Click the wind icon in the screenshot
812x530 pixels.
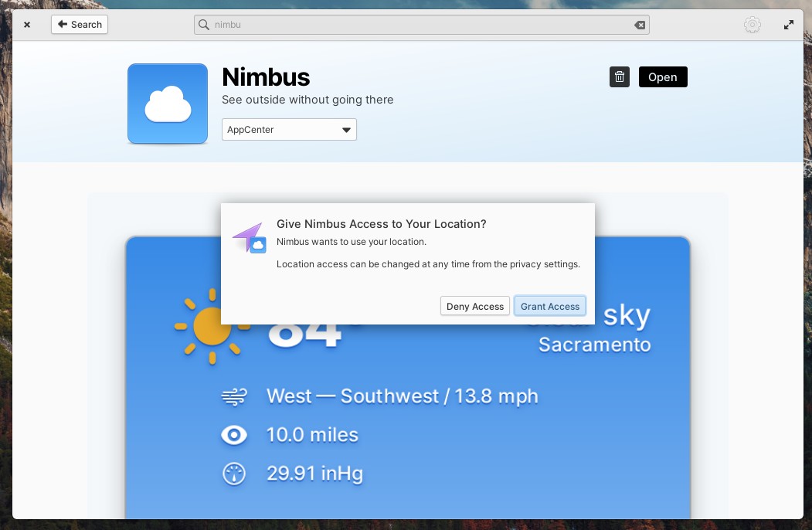pyautogui.click(x=234, y=397)
